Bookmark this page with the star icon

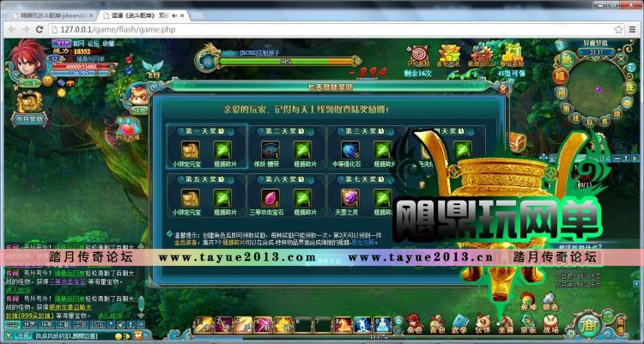tap(618, 29)
